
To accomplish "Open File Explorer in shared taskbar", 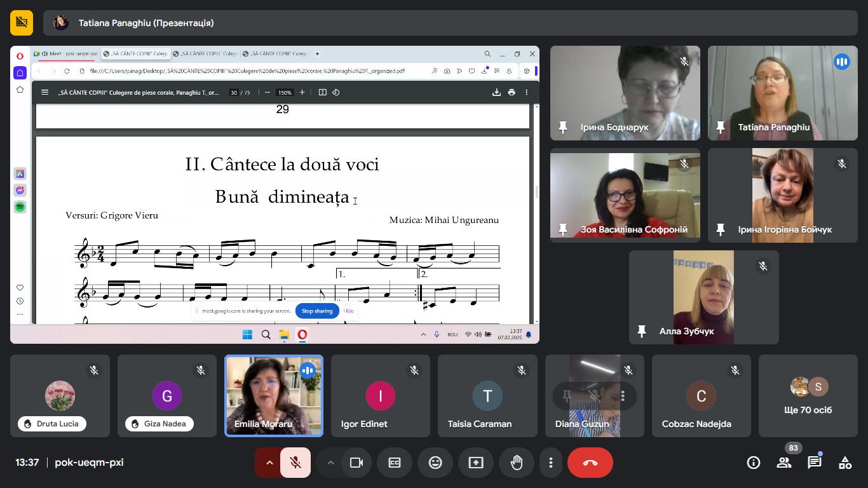I will (x=284, y=334).
